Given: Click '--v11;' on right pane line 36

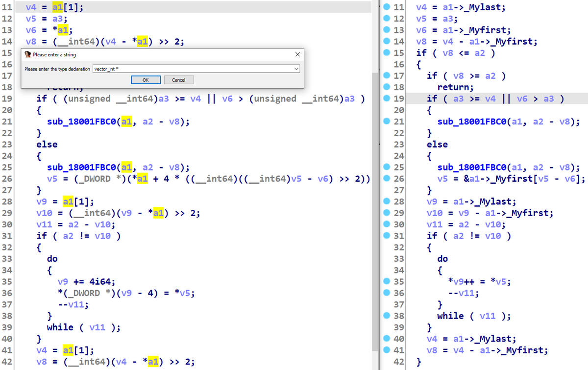Looking at the screenshot, I should pos(464,293).
